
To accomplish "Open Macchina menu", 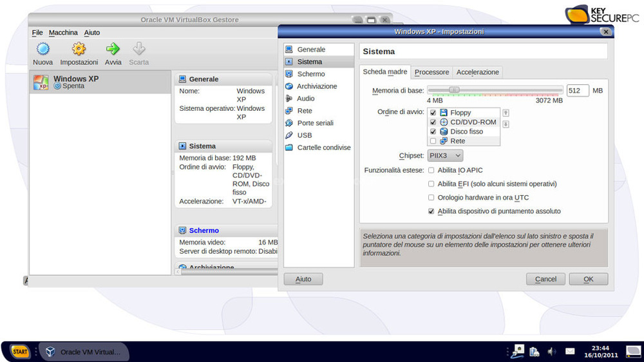I will [63, 32].
